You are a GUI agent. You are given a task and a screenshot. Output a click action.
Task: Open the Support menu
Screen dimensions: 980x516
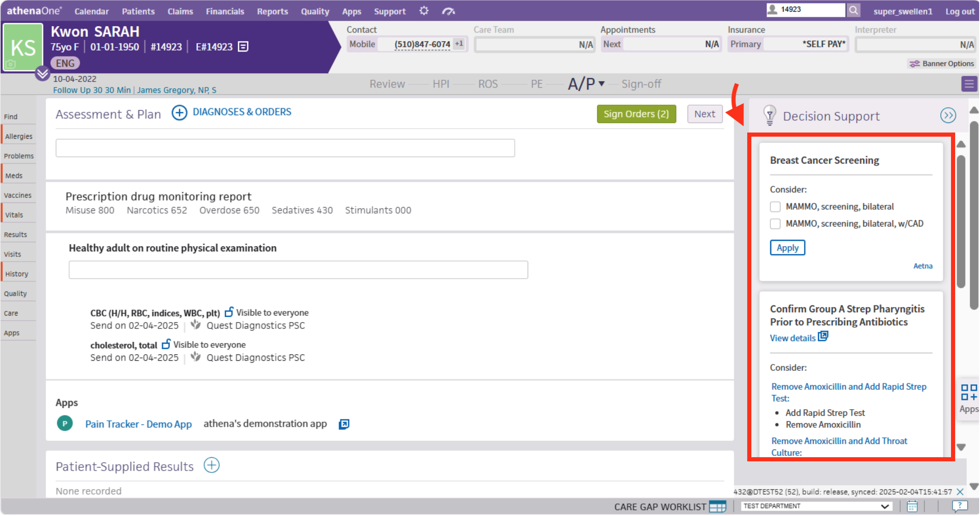click(390, 12)
